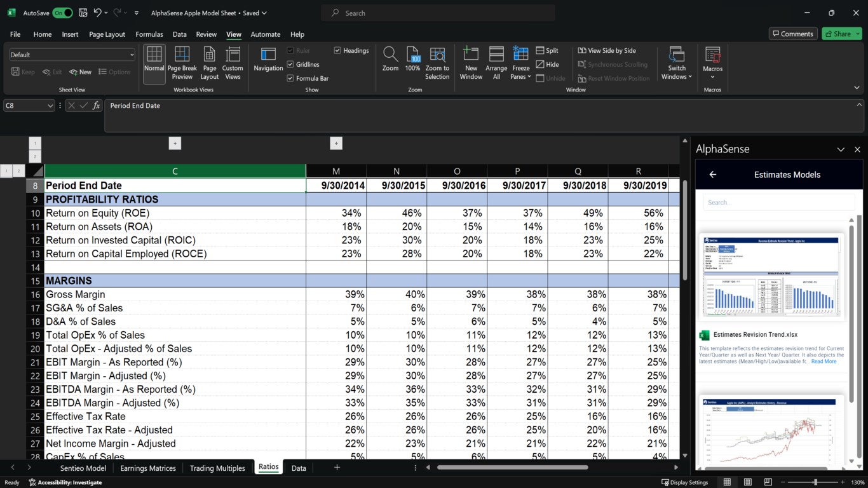
Task: Open the Switch Windows dropdown
Action: pyautogui.click(x=677, y=72)
